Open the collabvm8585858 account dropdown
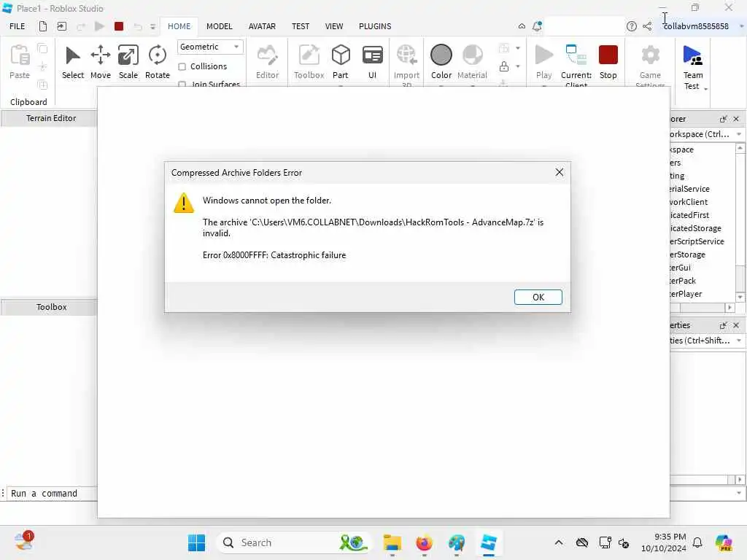 (741, 26)
